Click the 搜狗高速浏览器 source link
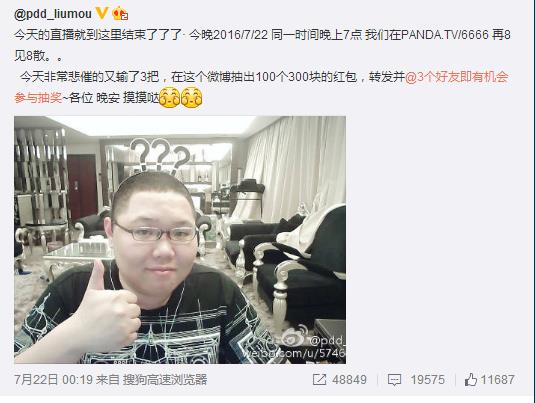The image size is (535, 403). coord(165,380)
